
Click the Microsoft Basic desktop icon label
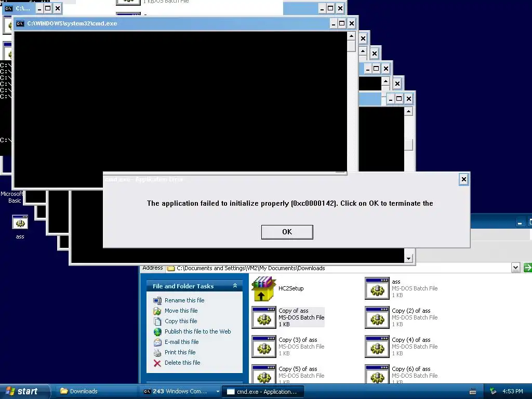(12, 197)
